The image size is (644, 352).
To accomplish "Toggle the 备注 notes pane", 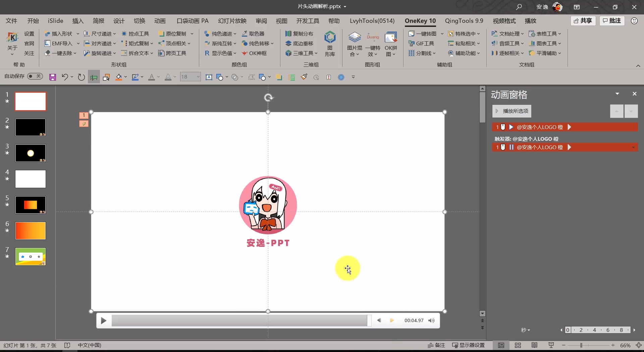I will pos(436,345).
